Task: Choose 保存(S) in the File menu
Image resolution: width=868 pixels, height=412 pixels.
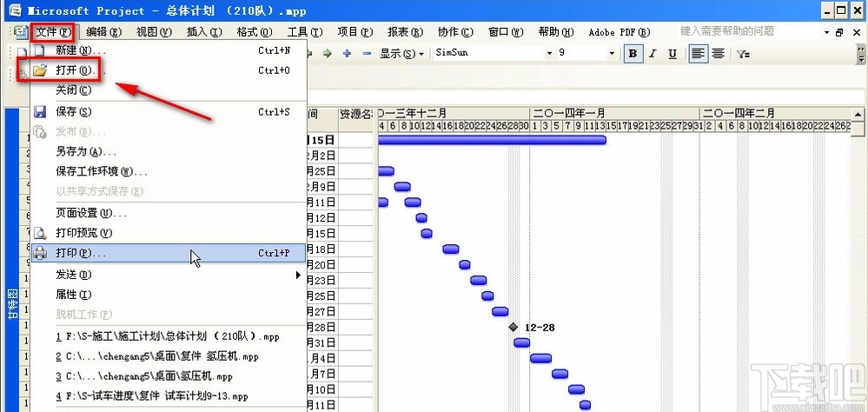Action: coord(169,112)
